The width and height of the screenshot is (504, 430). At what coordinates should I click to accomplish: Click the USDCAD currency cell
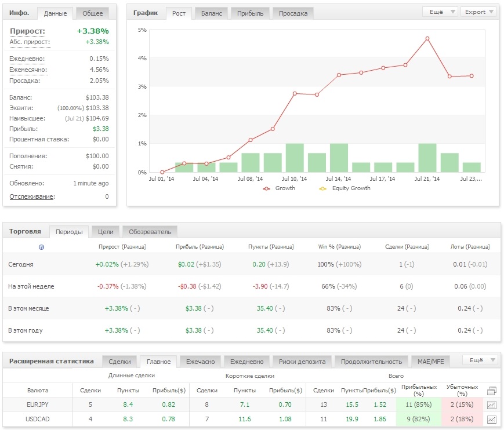click(37, 420)
